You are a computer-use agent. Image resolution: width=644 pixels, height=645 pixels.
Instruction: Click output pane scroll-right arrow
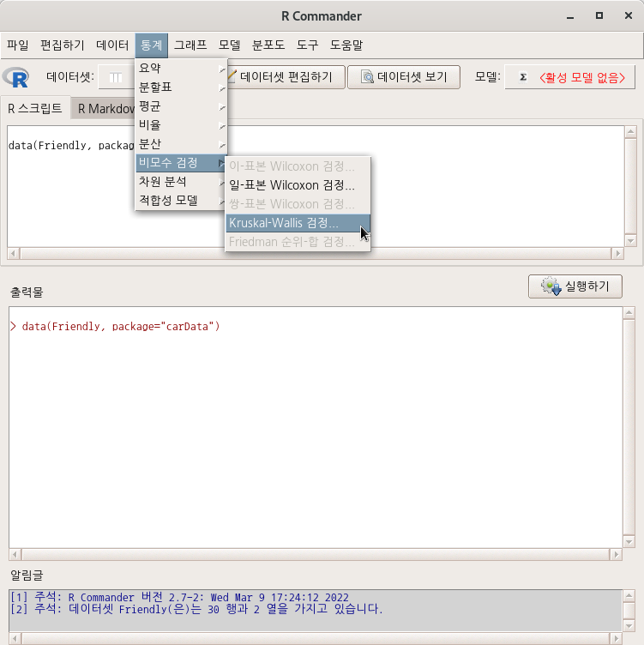pos(616,554)
